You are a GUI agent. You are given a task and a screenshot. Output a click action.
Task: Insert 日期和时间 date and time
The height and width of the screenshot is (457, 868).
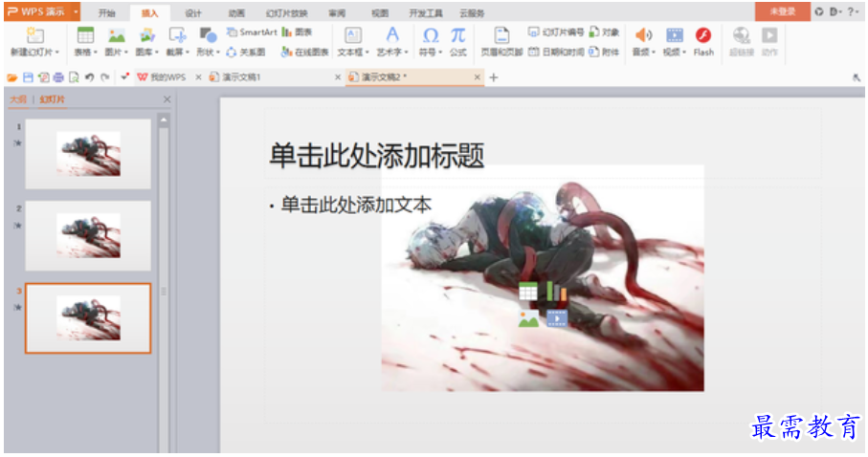tap(556, 52)
